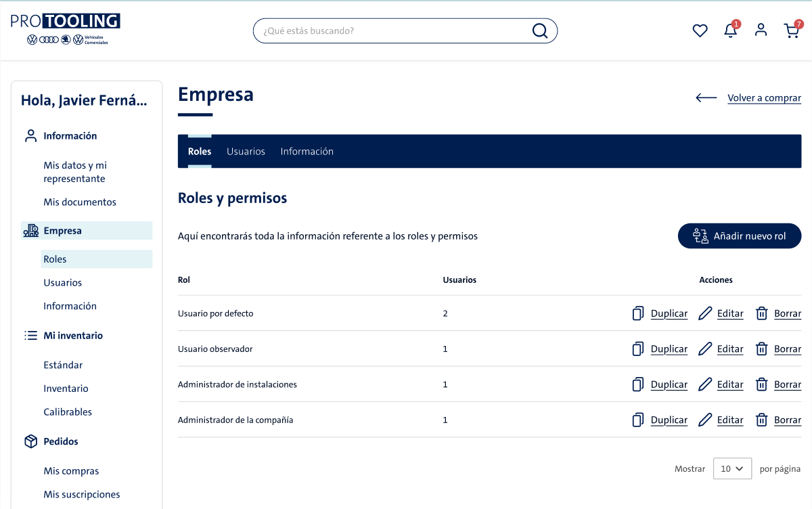
Task: Switch to the Usuarios tab
Action: (246, 152)
